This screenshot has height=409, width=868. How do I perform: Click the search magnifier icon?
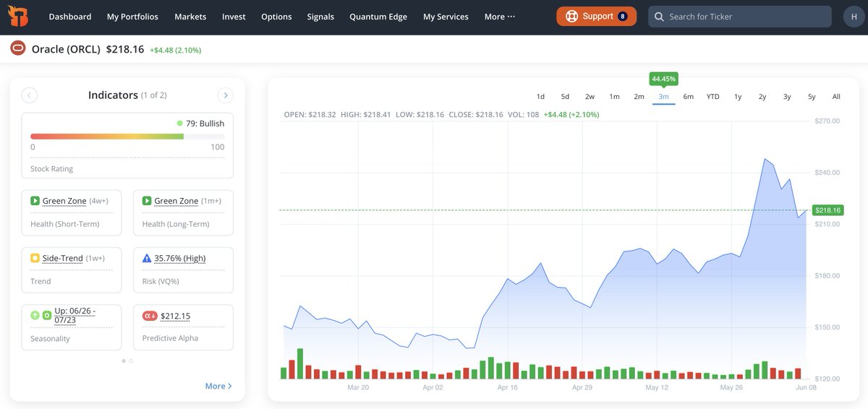click(658, 17)
